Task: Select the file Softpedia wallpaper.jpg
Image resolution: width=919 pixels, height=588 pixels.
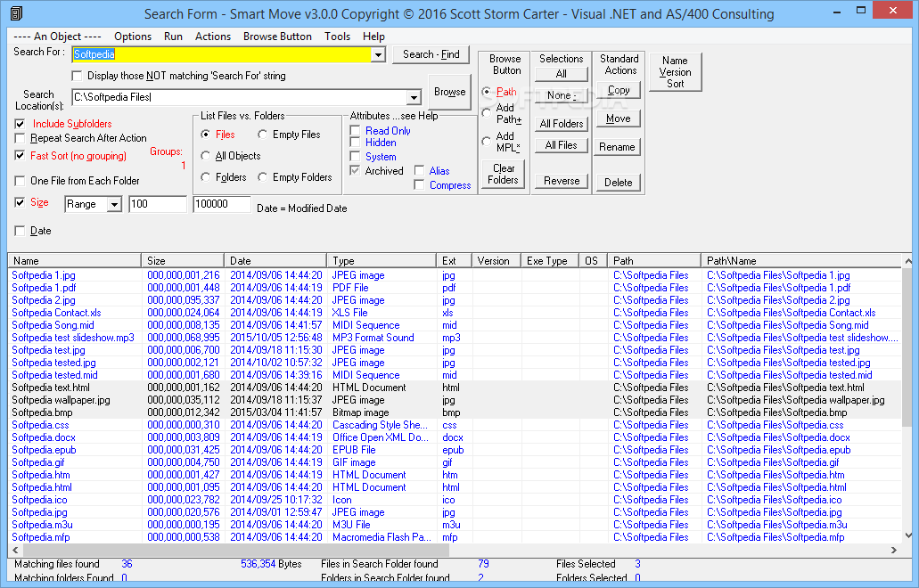Action: 61,400
